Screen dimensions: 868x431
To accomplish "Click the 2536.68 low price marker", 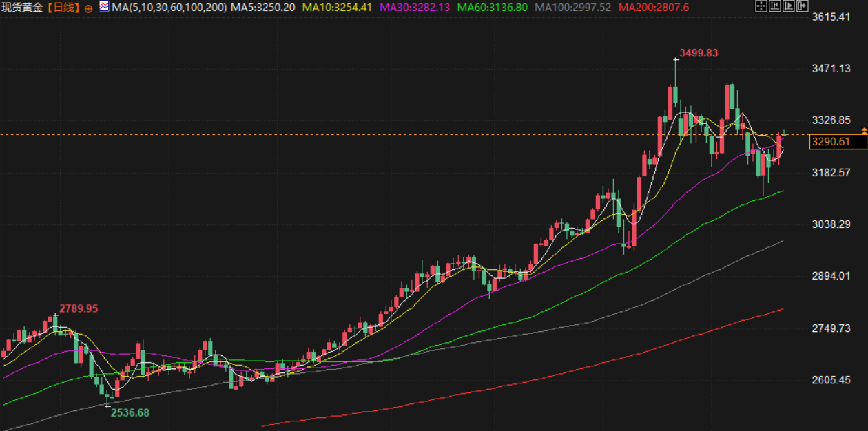I will (130, 413).
